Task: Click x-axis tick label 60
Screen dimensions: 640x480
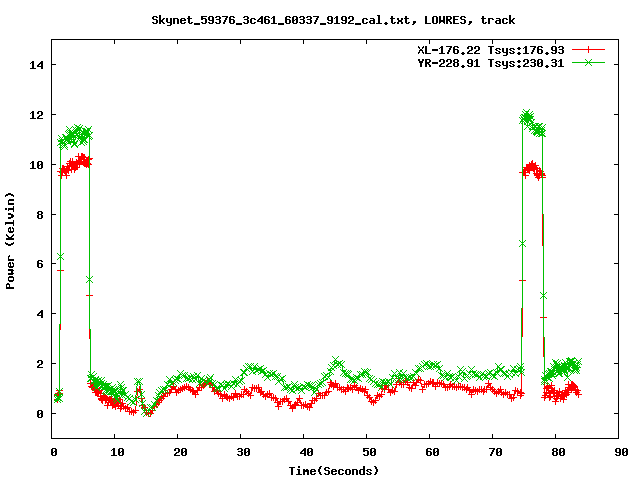Action: pos(432,452)
